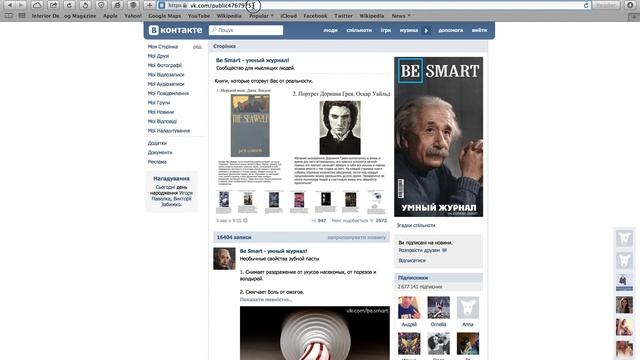Click Показати повністю.. to expand post
Viewport: 640px width, 360px height.
[266, 300]
